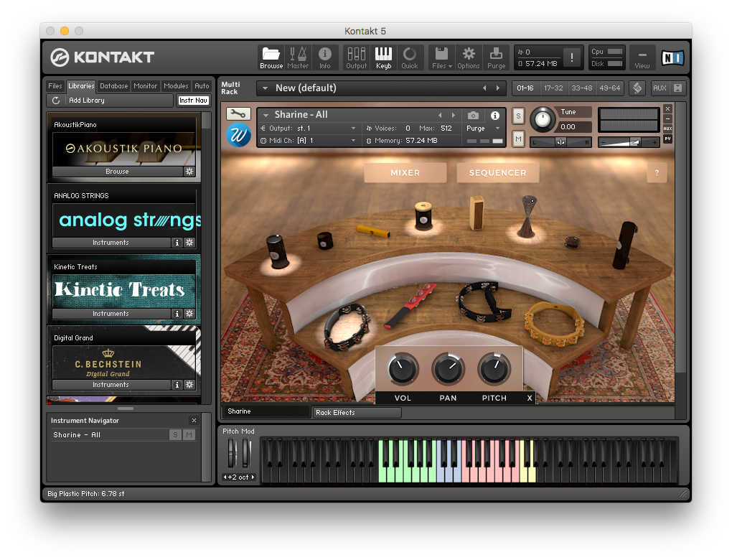Switch to the Monitor tab
Screen dimensions: 732x560
(145, 86)
